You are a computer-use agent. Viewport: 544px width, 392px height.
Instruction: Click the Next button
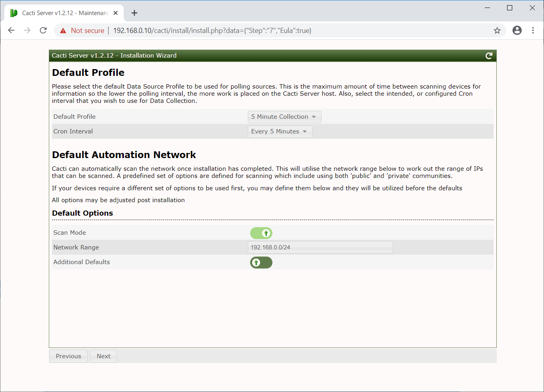pyautogui.click(x=104, y=356)
